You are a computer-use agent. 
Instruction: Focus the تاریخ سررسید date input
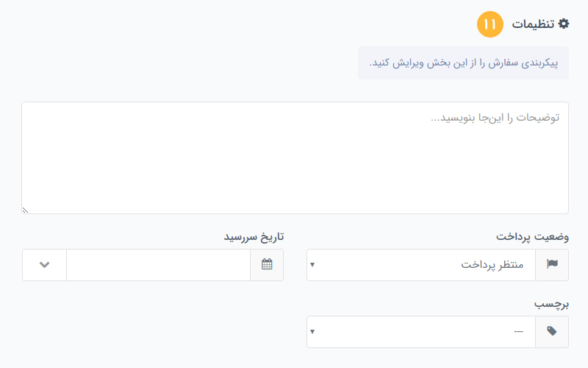click(x=158, y=265)
